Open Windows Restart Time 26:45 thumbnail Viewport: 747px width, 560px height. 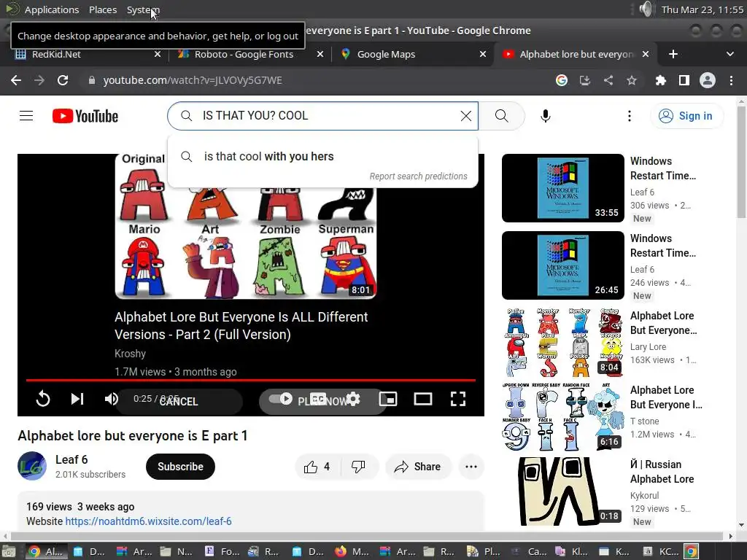(x=563, y=265)
